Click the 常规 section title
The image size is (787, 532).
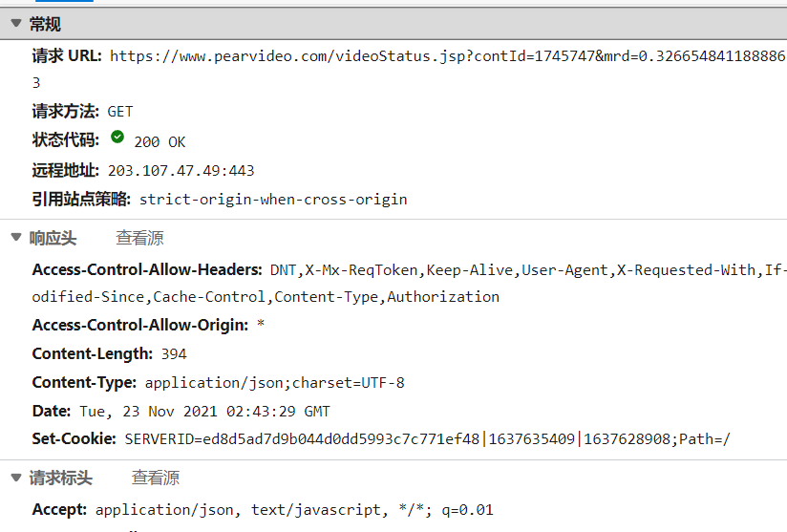click(45, 24)
